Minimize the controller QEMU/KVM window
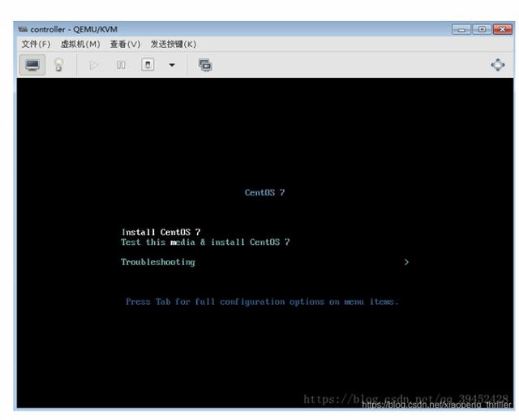 coord(461,29)
